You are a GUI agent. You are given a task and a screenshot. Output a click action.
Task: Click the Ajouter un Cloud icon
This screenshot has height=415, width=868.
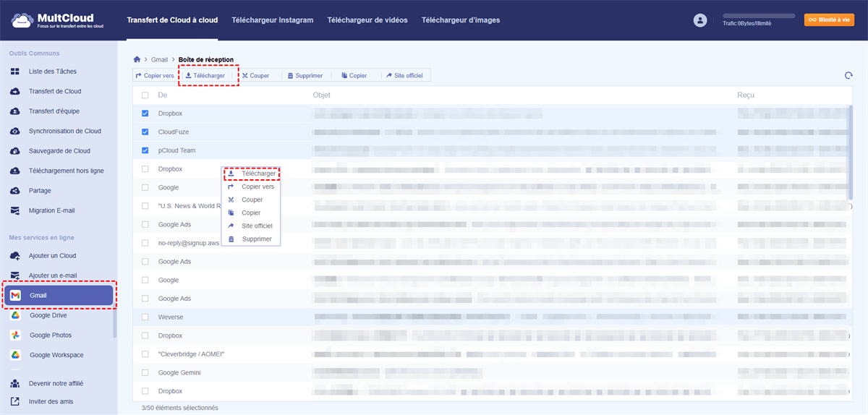tap(14, 256)
